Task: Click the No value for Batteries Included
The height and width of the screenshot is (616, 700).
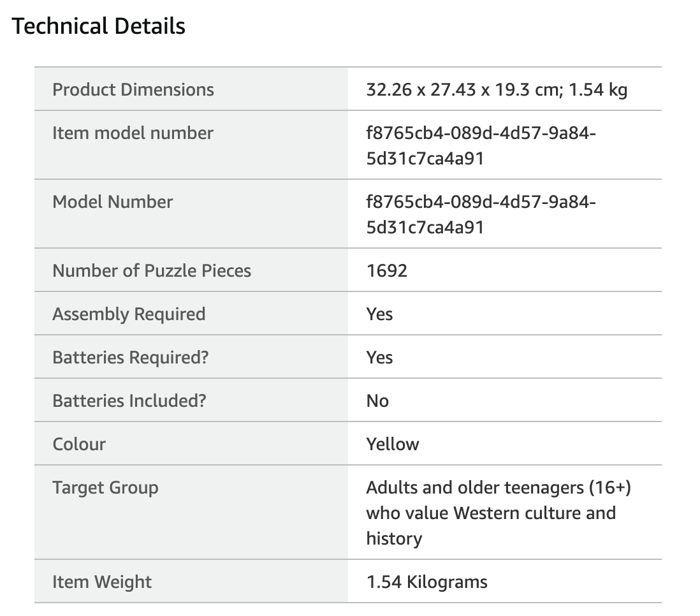Action: tap(377, 400)
